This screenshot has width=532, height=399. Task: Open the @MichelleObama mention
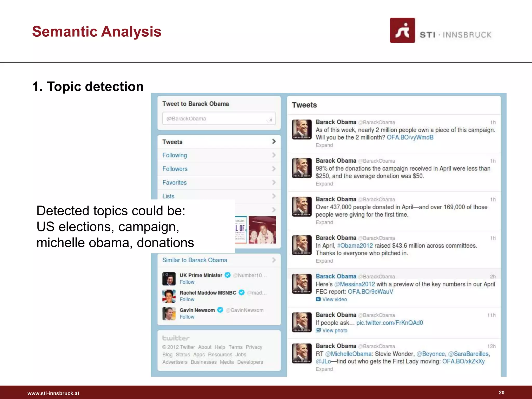click(349, 354)
